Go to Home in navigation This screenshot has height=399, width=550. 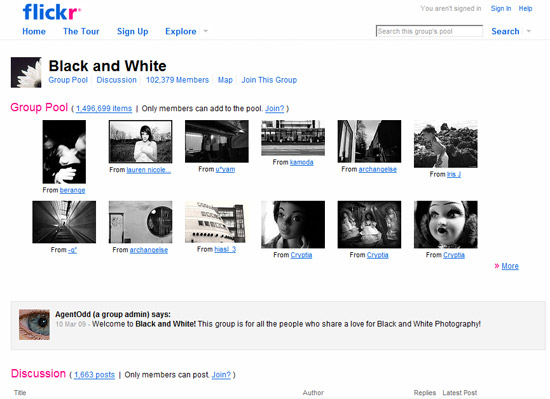point(34,32)
